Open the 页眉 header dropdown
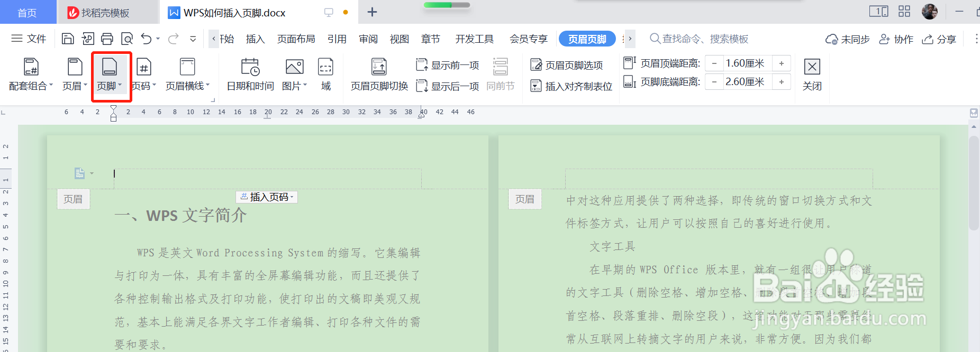980x352 pixels. [75, 75]
